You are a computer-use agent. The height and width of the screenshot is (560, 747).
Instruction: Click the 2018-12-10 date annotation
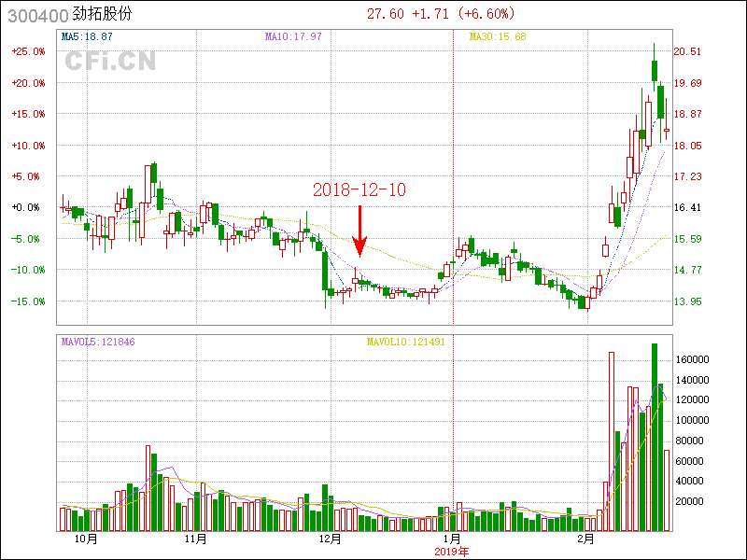(x=359, y=189)
